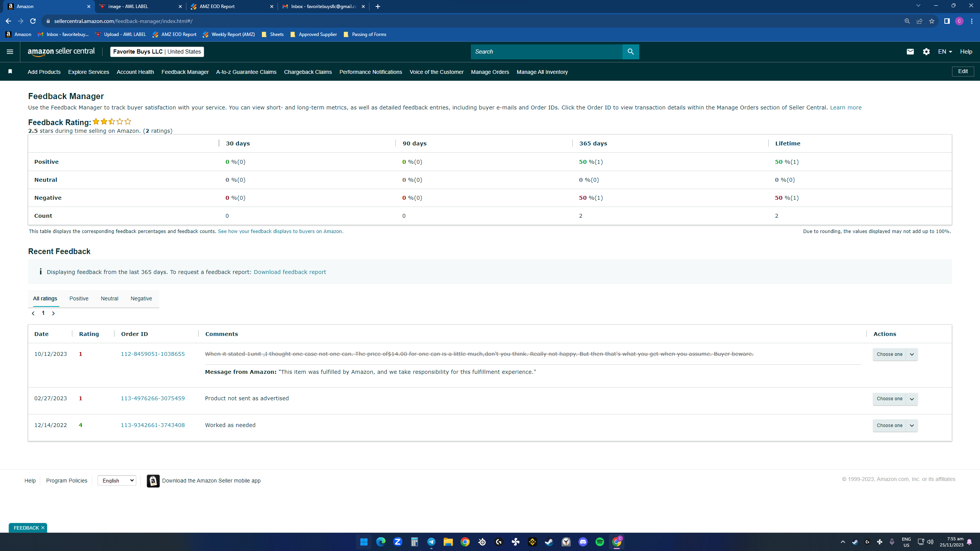Open the Program Policies footer link

click(67, 481)
